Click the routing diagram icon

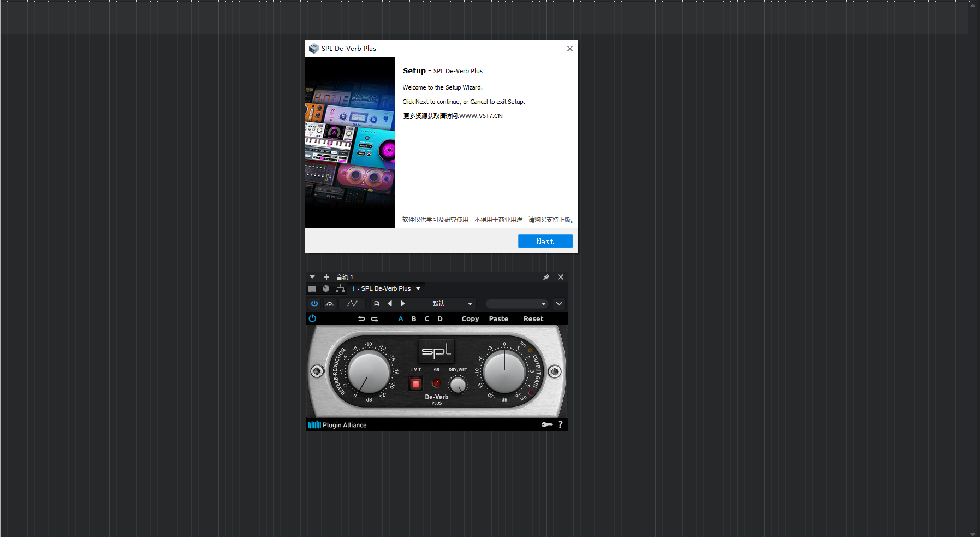(x=340, y=288)
